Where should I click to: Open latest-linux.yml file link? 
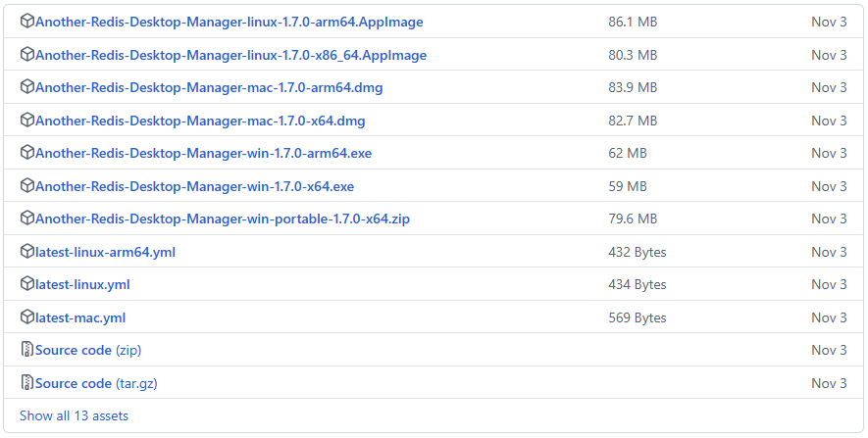pyautogui.click(x=82, y=285)
